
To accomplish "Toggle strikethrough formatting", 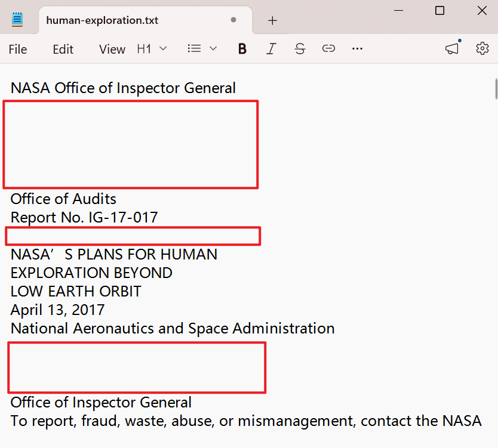I will click(x=300, y=48).
